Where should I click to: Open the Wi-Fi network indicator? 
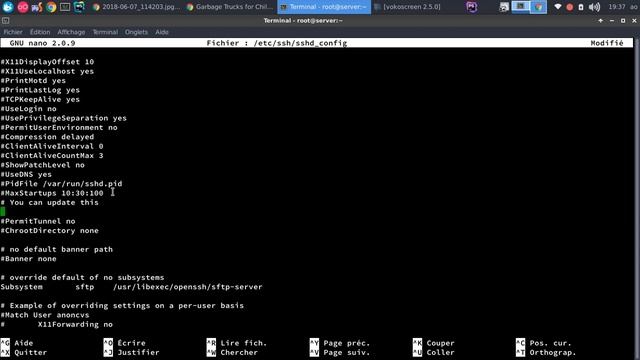tap(558, 7)
